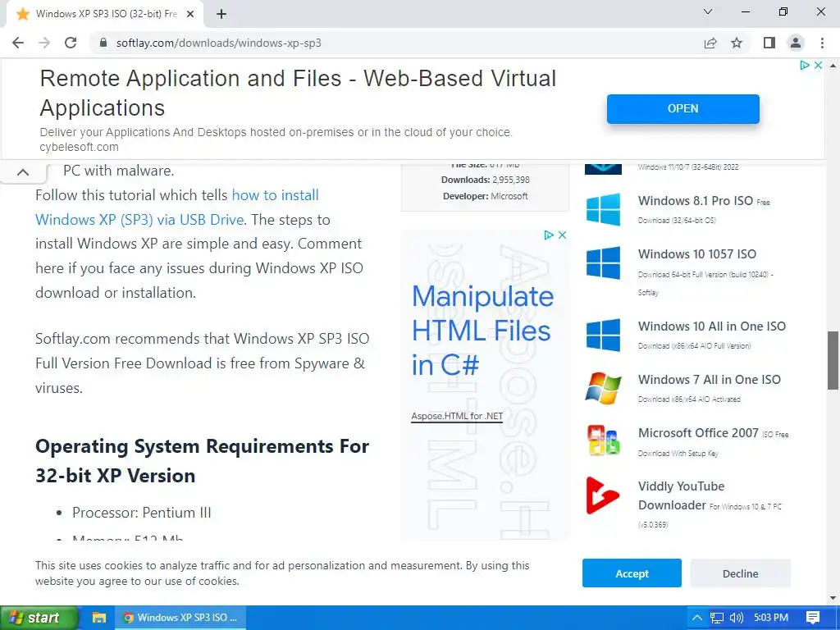Open the notification center icon in taskbar
The height and width of the screenshot is (630, 840).
click(813, 618)
